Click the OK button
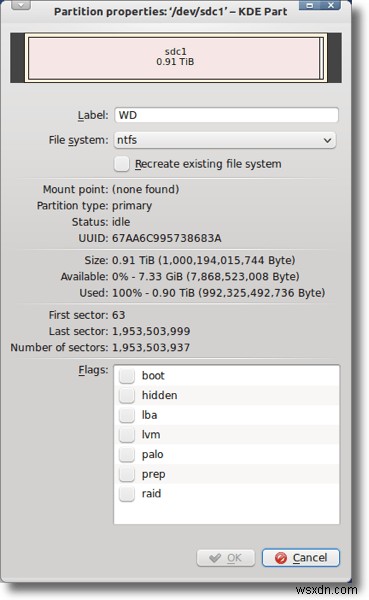Screen dimensions: 369x600 pos(226,558)
